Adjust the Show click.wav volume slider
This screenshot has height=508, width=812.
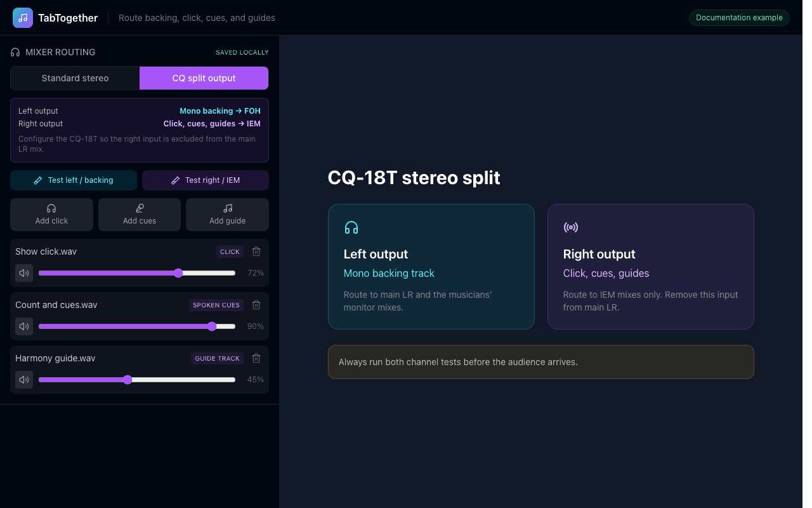(137, 273)
